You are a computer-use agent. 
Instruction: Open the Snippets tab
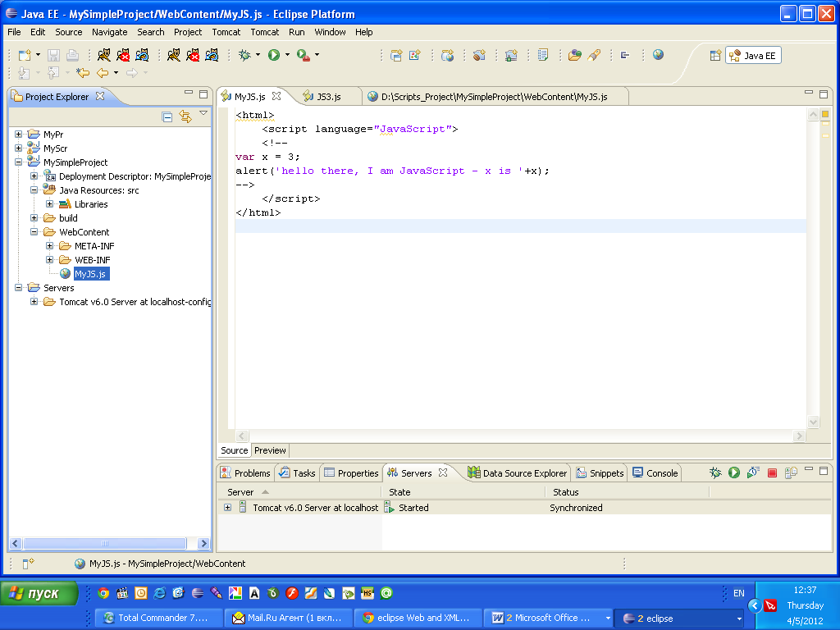pyautogui.click(x=600, y=473)
